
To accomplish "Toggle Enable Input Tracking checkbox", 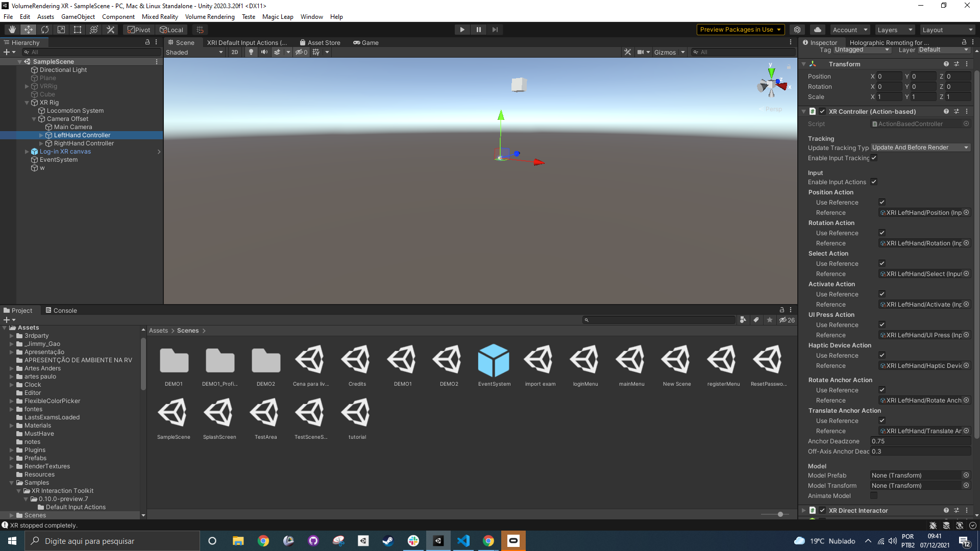I will [x=874, y=158].
